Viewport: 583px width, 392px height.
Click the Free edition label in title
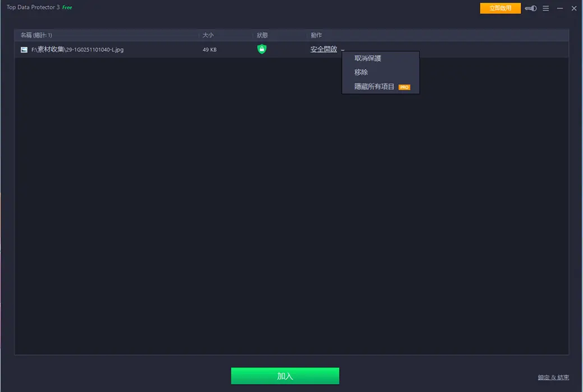coord(67,7)
